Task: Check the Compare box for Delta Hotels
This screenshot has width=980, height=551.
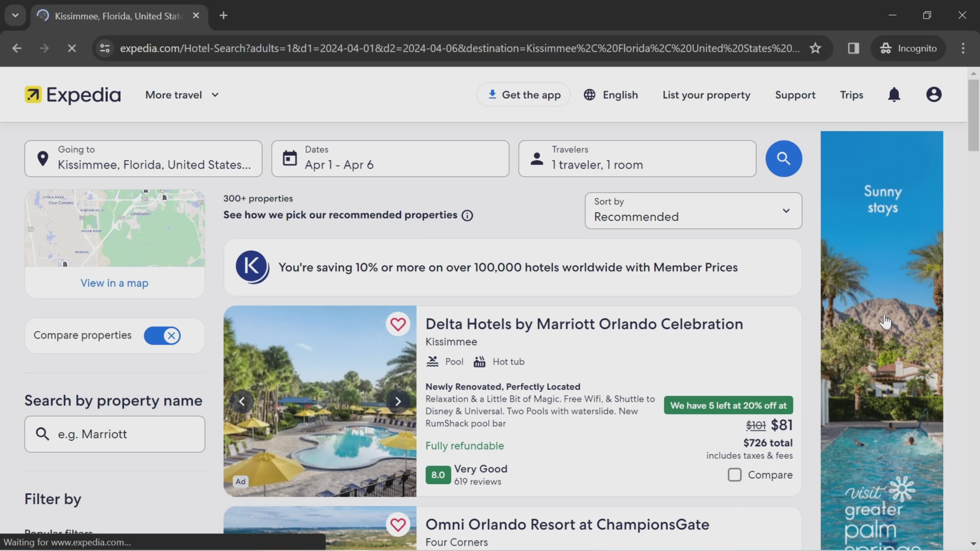Action: point(735,475)
